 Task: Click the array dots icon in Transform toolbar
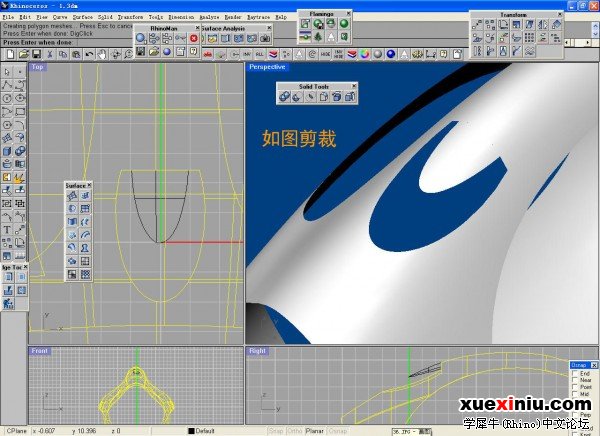point(529,38)
